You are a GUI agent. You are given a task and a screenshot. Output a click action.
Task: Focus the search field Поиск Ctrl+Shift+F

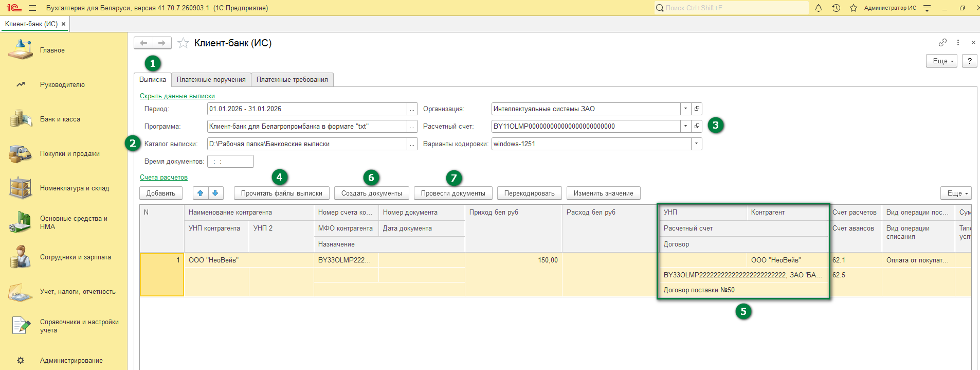pyautogui.click(x=732, y=8)
